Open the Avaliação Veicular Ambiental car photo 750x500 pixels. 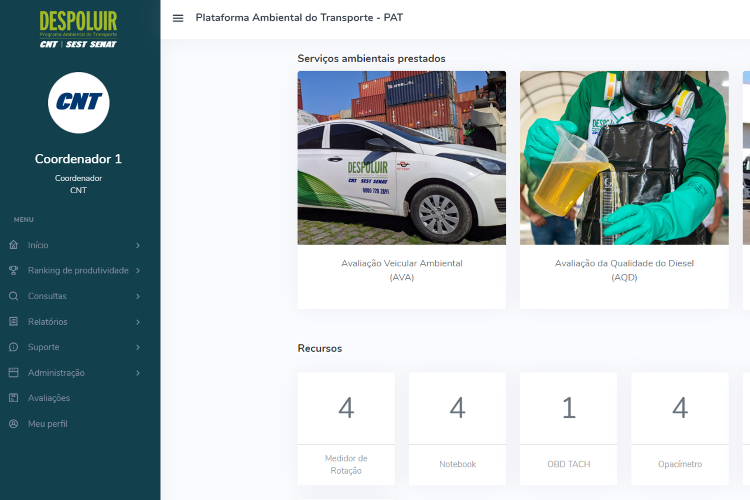coord(401,158)
